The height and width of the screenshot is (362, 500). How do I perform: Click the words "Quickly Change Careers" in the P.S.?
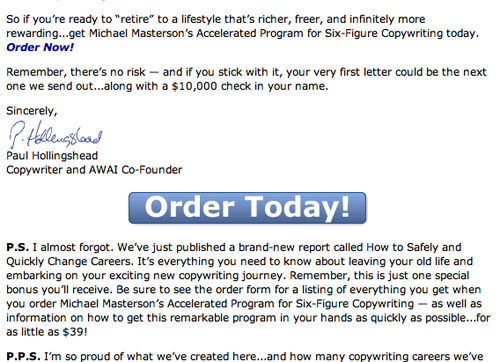click(69, 261)
